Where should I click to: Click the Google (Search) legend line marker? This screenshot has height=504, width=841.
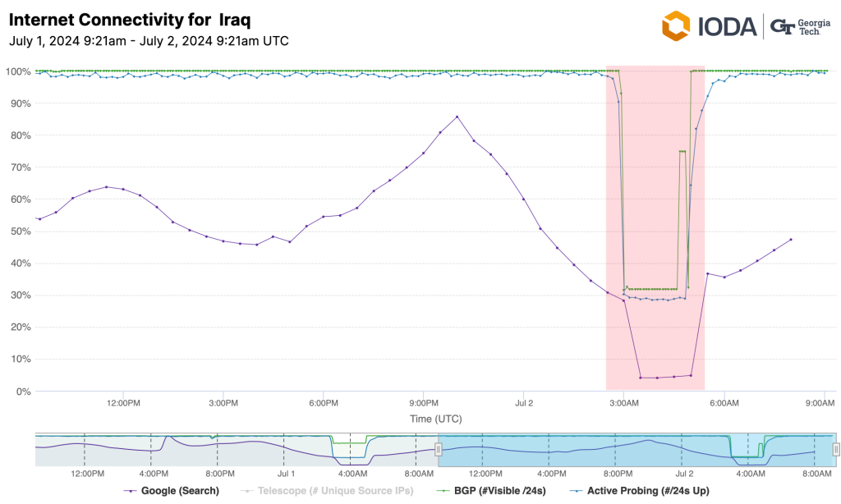point(130,491)
